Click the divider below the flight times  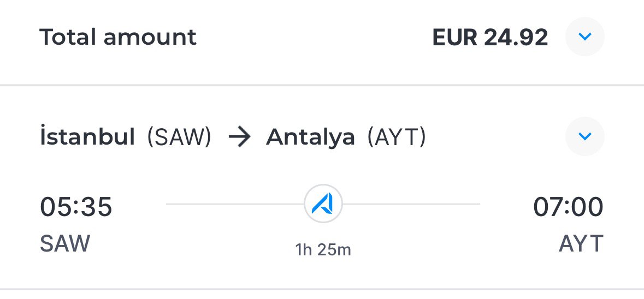pyautogui.click(x=322, y=289)
